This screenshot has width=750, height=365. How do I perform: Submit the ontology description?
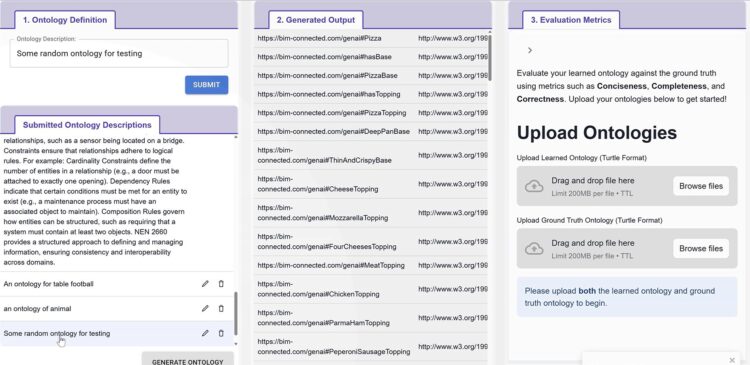point(207,85)
